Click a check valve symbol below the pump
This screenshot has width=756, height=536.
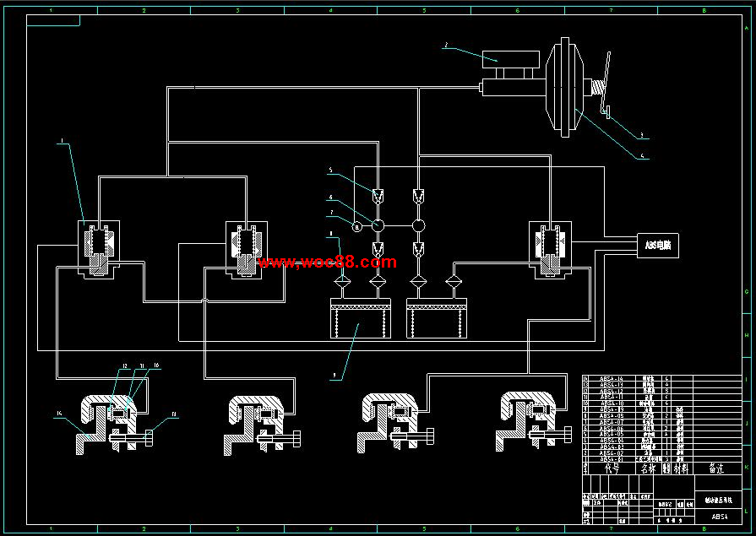378,281
